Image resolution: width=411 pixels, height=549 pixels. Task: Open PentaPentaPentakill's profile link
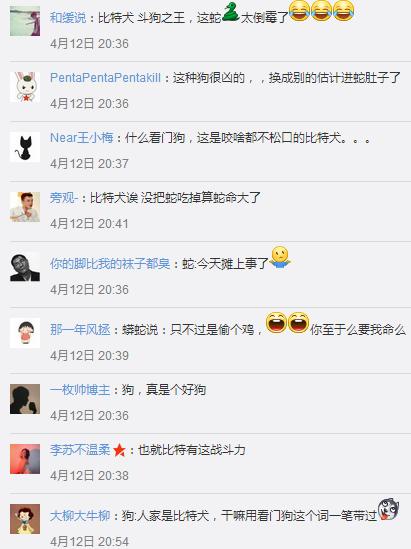pyautogui.click(x=105, y=78)
